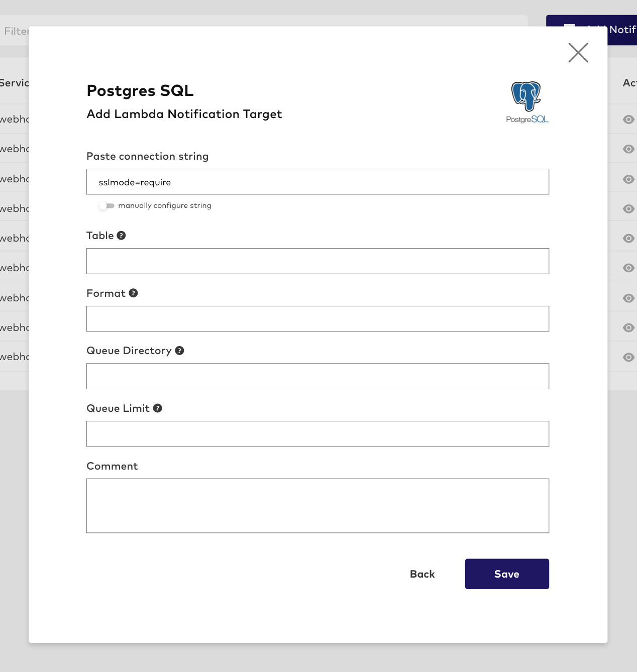637x672 pixels.
Task: Enable the manually configure string toggle
Action: [x=107, y=205]
